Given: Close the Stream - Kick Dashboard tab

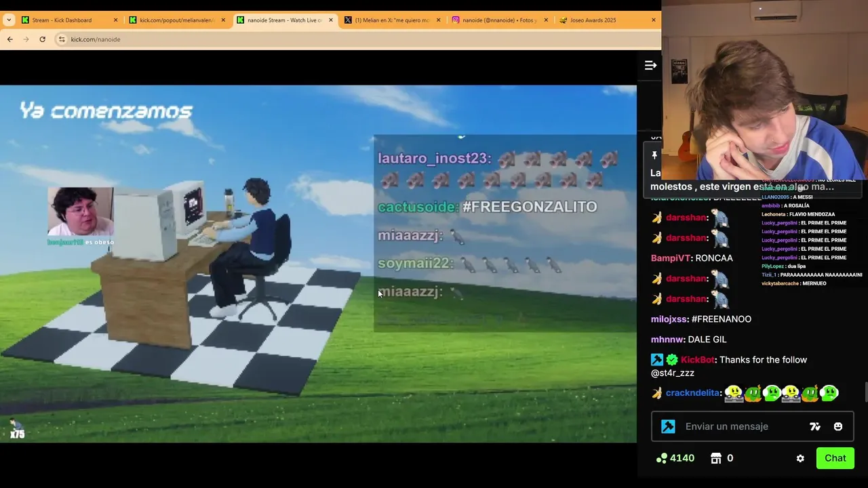Looking at the screenshot, I should point(116,20).
